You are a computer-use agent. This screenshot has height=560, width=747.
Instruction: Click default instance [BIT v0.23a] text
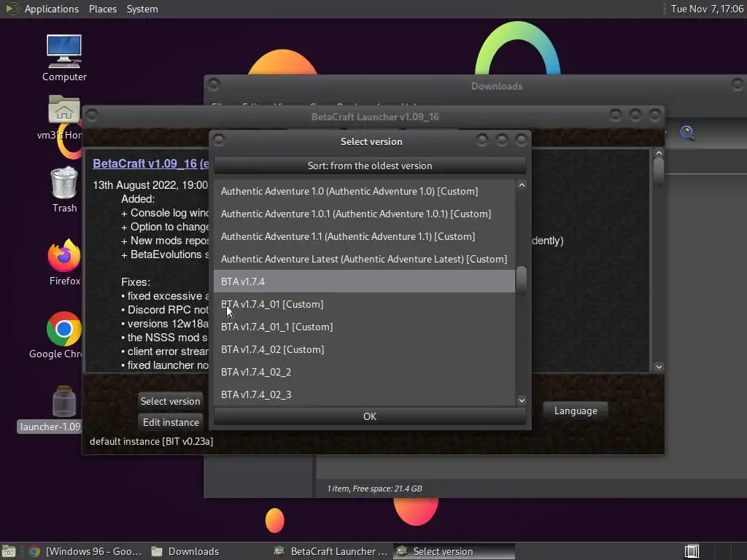(x=151, y=441)
